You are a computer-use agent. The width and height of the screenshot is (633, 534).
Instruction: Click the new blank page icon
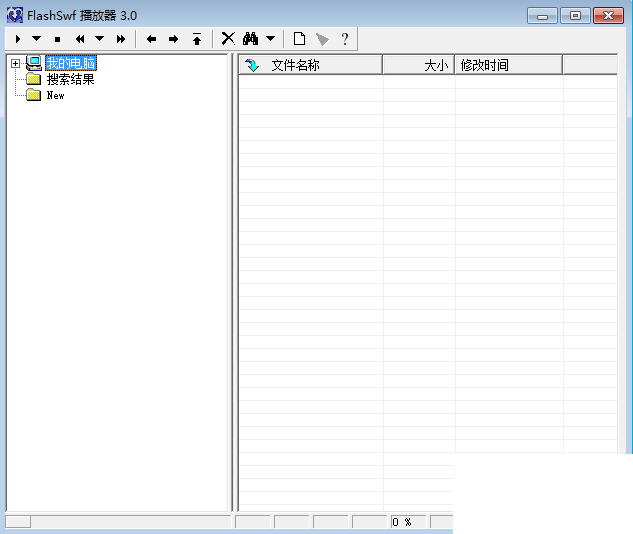299,39
